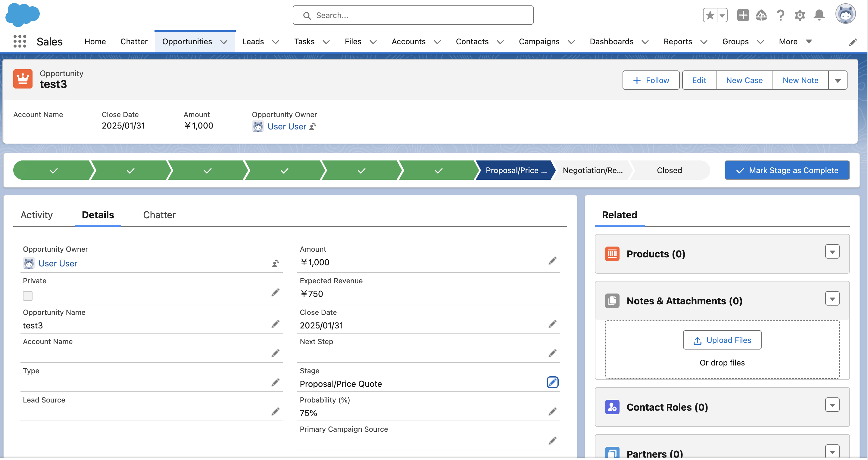This screenshot has width=868, height=460.
Task: Open the App Launcher grid icon
Action: pyautogui.click(x=20, y=42)
